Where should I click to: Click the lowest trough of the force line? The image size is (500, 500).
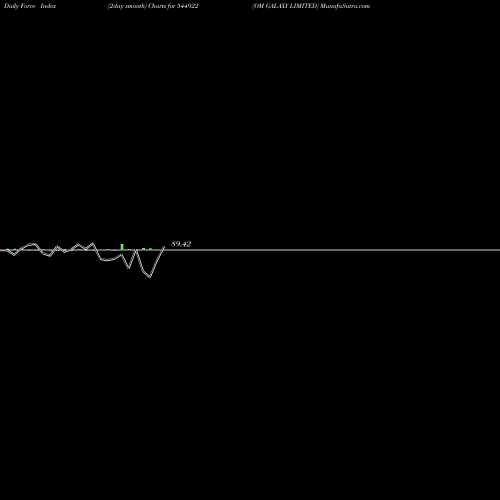pos(150,277)
